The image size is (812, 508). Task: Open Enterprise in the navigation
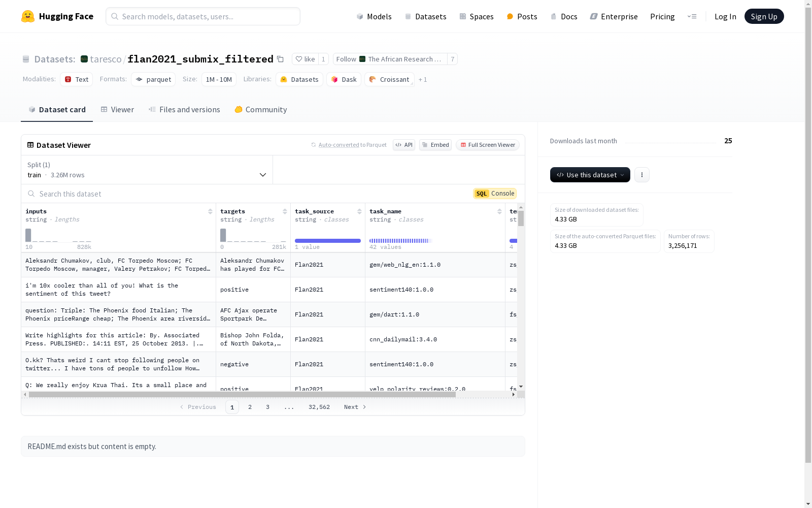614,16
